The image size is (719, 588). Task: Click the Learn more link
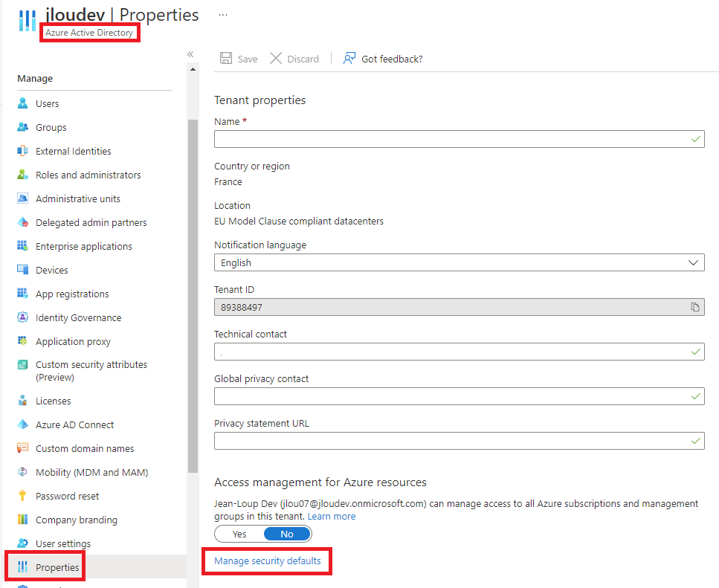[x=331, y=516]
